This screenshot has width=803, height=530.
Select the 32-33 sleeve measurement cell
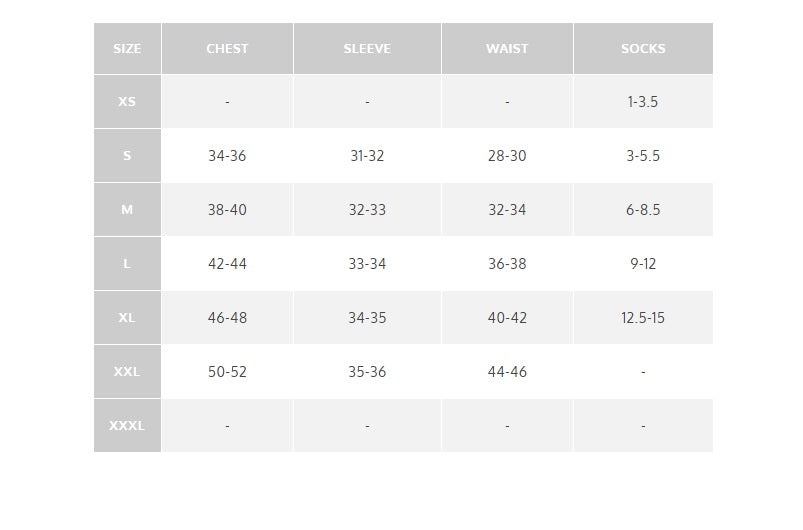point(367,209)
